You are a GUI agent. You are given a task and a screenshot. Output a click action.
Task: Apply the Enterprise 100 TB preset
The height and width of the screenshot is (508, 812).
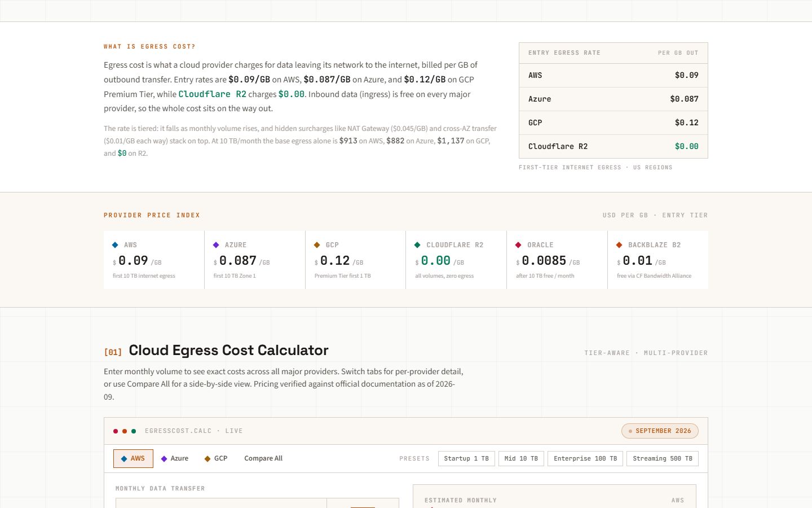(585, 458)
